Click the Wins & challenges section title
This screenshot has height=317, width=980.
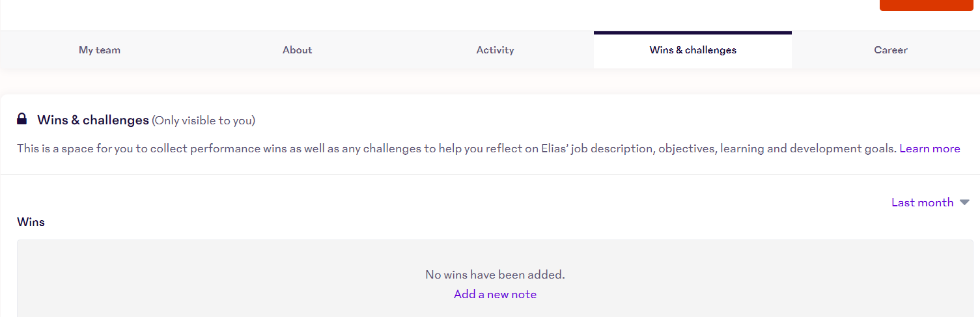pyautogui.click(x=93, y=120)
